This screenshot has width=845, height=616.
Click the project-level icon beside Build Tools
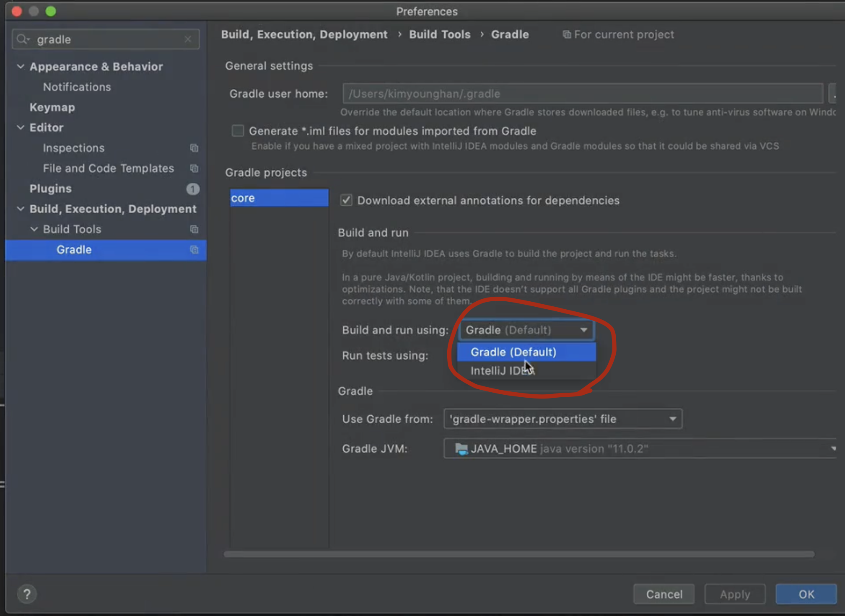click(x=194, y=229)
